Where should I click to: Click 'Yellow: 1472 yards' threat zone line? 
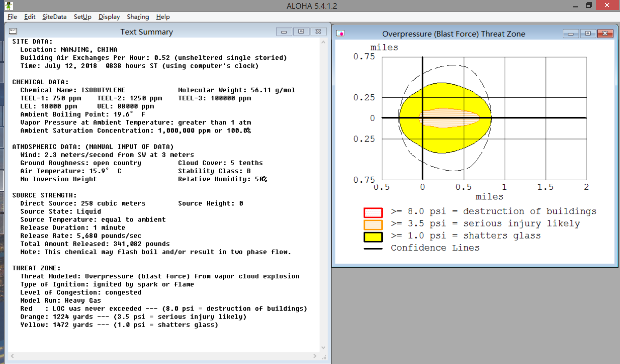coord(119,325)
